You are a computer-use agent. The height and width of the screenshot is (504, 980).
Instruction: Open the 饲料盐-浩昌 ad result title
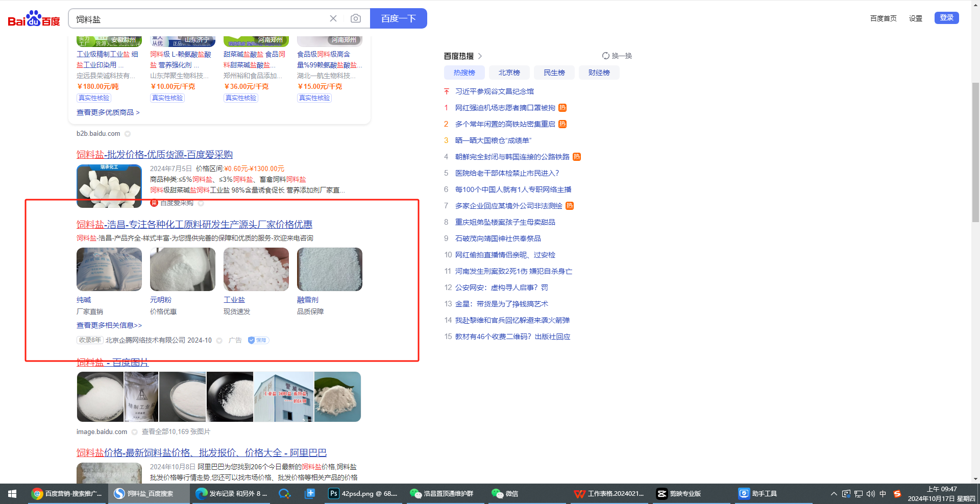194,225
